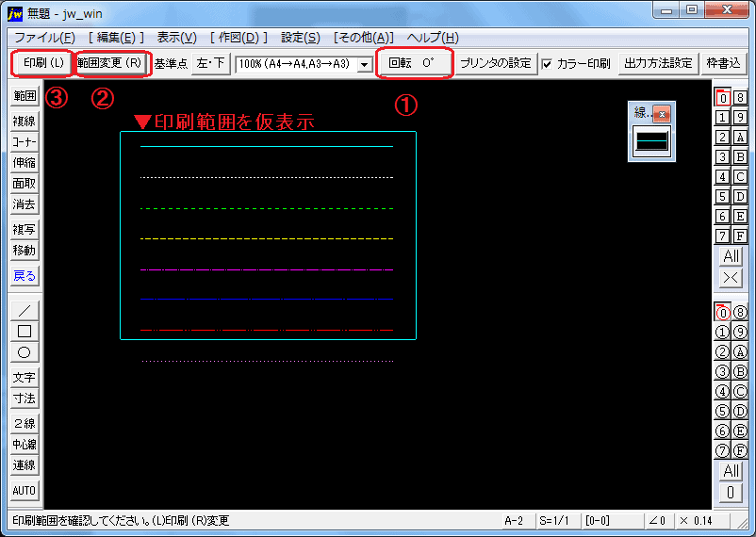756x537 pixels.
Task: Select the rectangle drawing tool icon
Action: (x=25, y=331)
